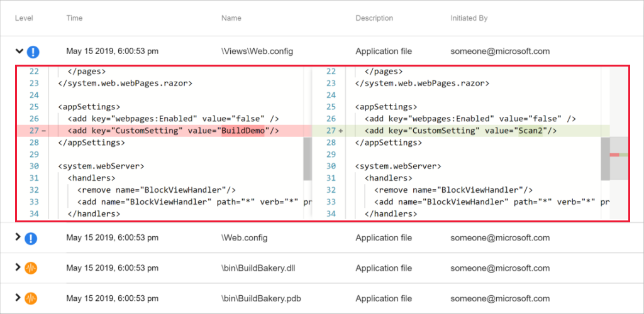This screenshot has height=314, width=644.
Task: Sort by the Name column header
Action: click(231, 19)
